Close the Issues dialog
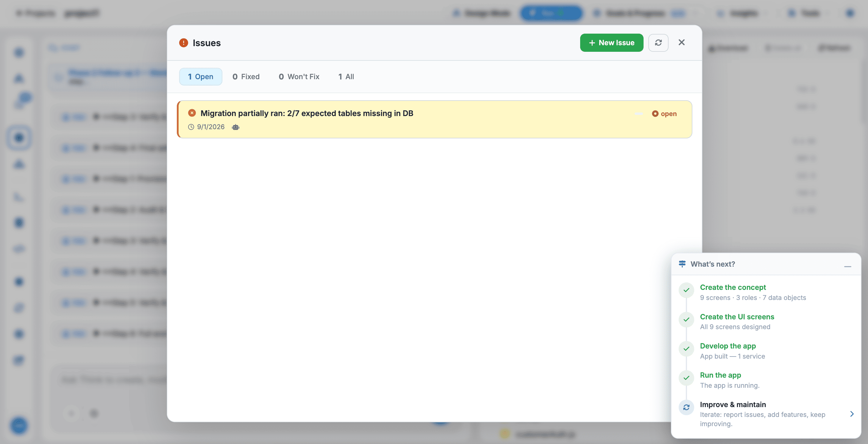The image size is (868, 444). 681,43
